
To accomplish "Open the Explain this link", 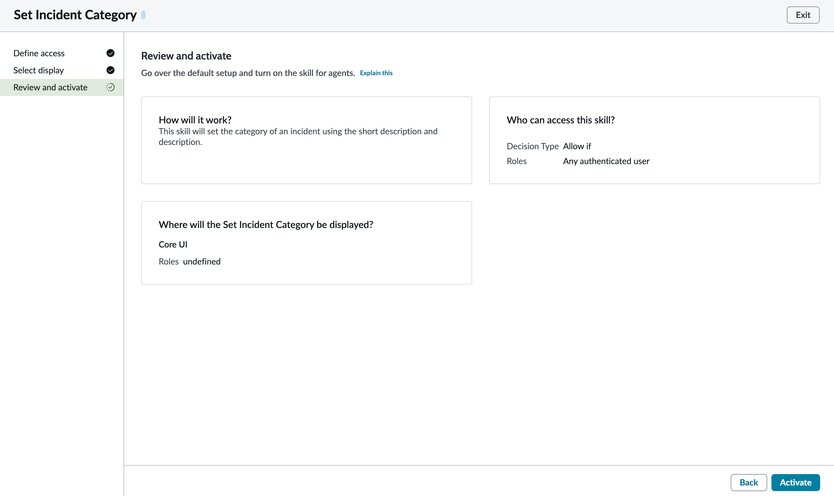I will tap(376, 73).
